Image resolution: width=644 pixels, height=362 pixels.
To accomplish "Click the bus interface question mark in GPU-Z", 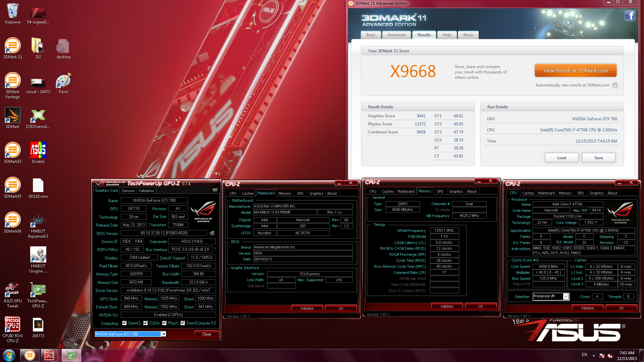I will pyautogui.click(x=215, y=249).
